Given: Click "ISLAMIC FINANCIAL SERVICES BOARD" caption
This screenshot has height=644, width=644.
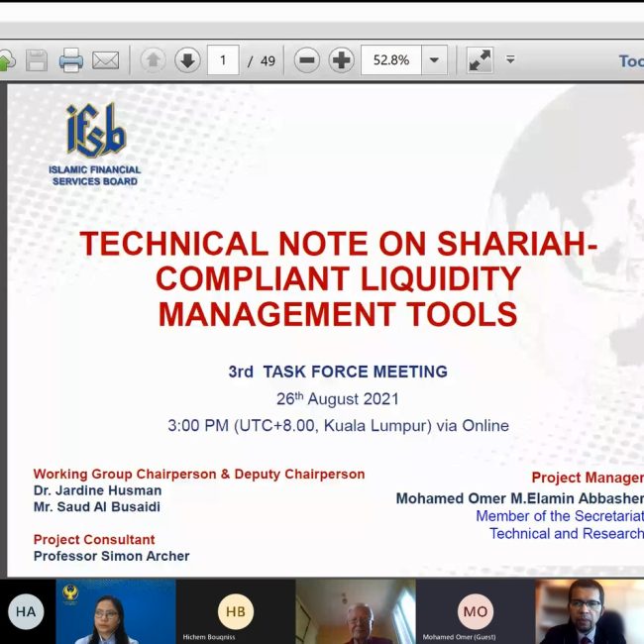Looking at the screenshot, I should pyautogui.click(x=95, y=175).
